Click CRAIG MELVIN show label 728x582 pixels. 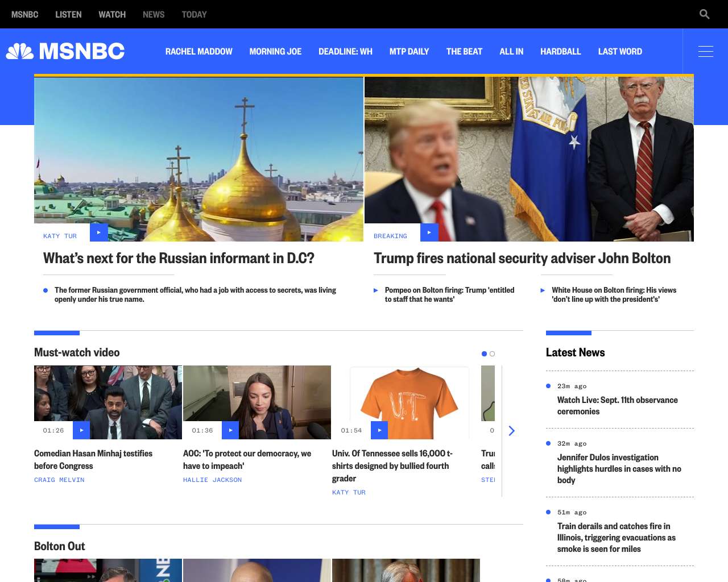click(x=59, y=480)
